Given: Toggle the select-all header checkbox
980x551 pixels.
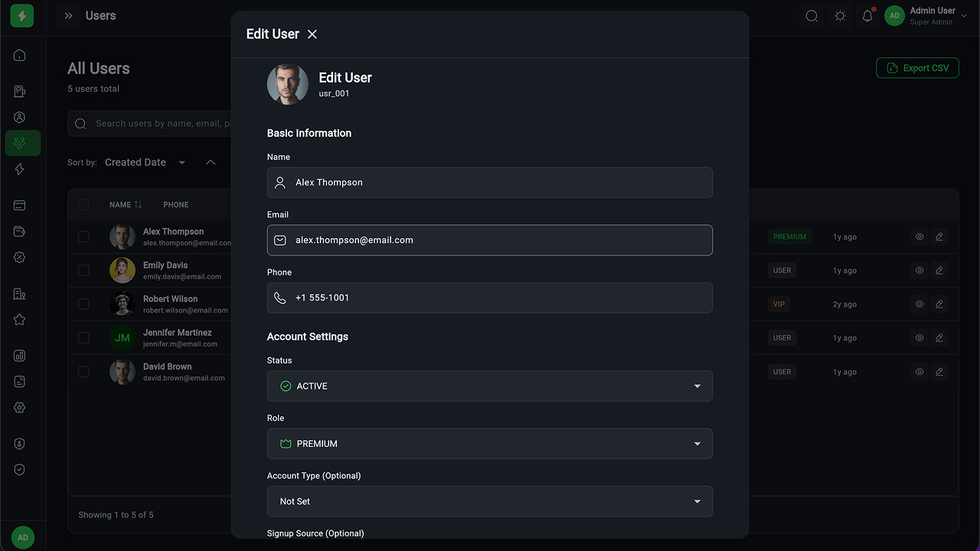Looking at the screenshot, I should (83, 204).
